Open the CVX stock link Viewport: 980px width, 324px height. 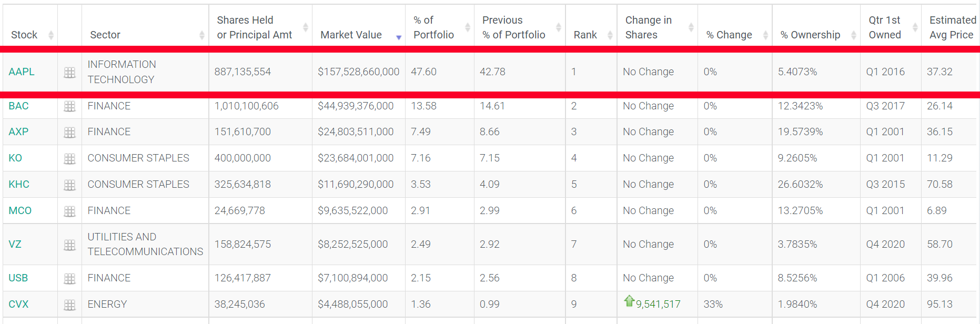point(18,304)
